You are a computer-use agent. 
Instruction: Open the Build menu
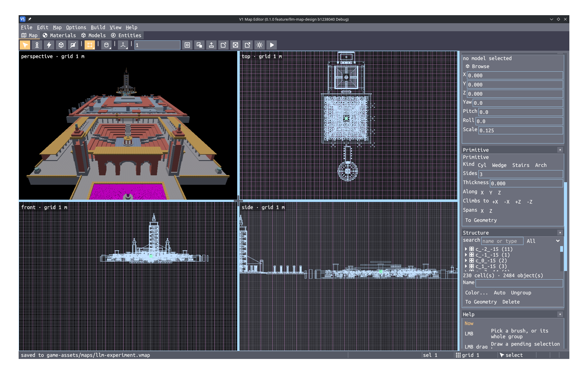pos(98,28)
